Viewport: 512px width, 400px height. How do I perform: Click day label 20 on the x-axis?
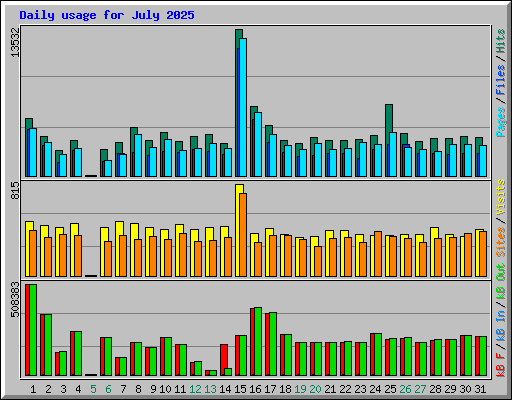pos(315,389)
